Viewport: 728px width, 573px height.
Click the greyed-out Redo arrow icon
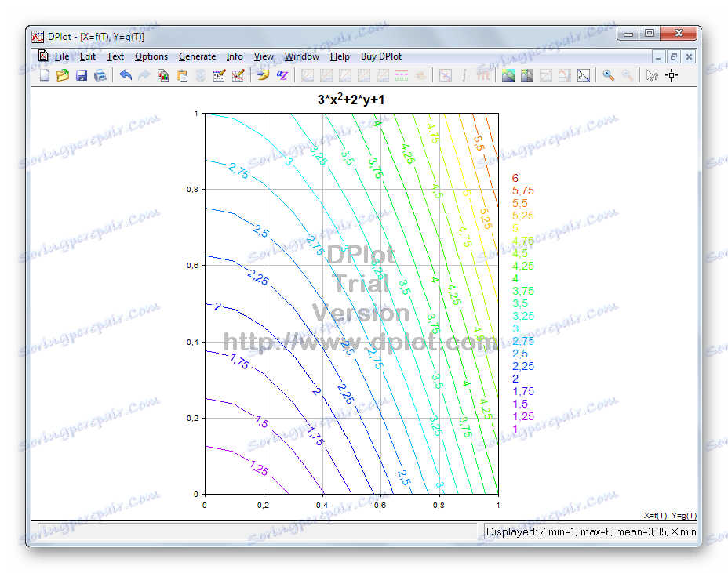[x=144, y=75]
